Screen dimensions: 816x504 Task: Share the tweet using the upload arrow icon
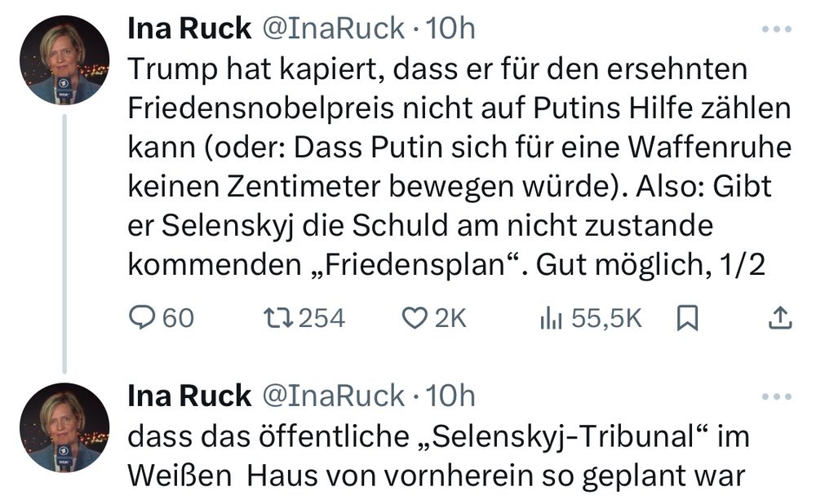tap(780, 318)
